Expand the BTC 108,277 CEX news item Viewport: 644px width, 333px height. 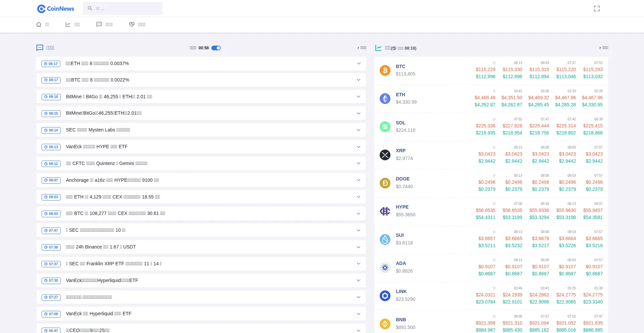tap(359, 214)
